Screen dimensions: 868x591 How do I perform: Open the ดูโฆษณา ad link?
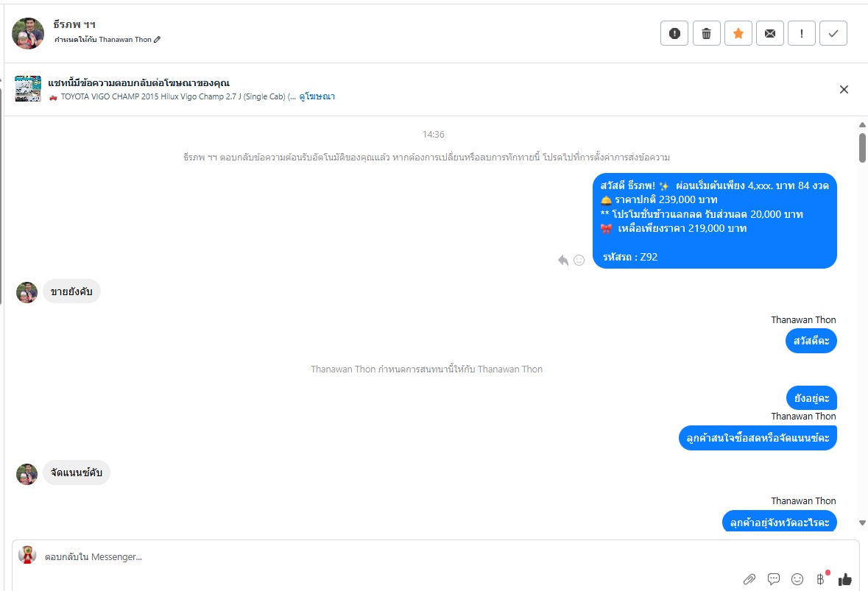pos(317,96)
